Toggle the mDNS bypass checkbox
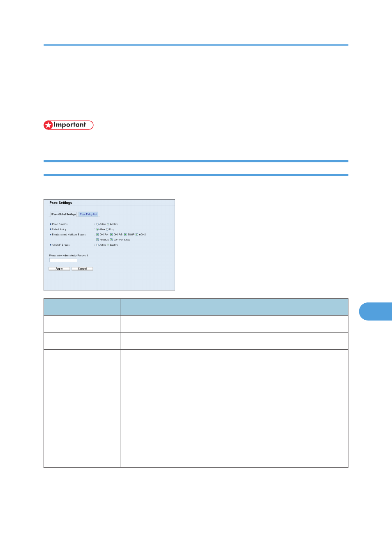 [x=137, y=235]
